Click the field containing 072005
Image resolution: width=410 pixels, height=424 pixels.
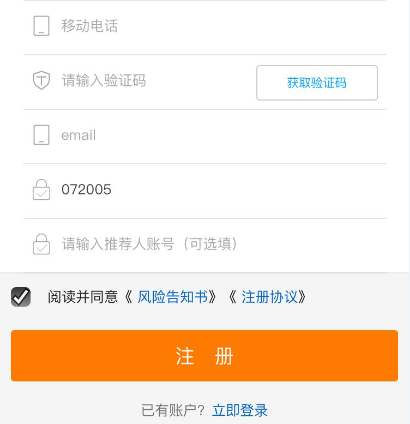(205, 190)
